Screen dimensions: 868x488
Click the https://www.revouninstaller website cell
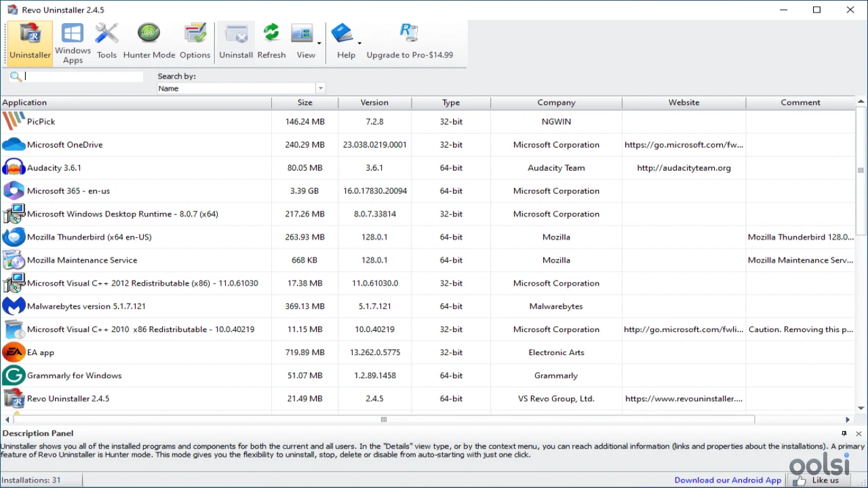tap(684, 398)
